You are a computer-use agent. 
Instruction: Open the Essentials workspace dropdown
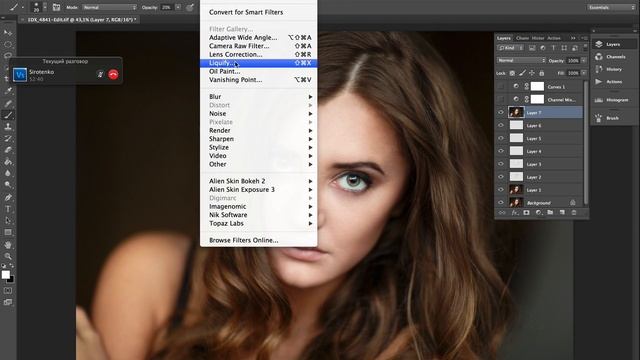tap(611, 7)
